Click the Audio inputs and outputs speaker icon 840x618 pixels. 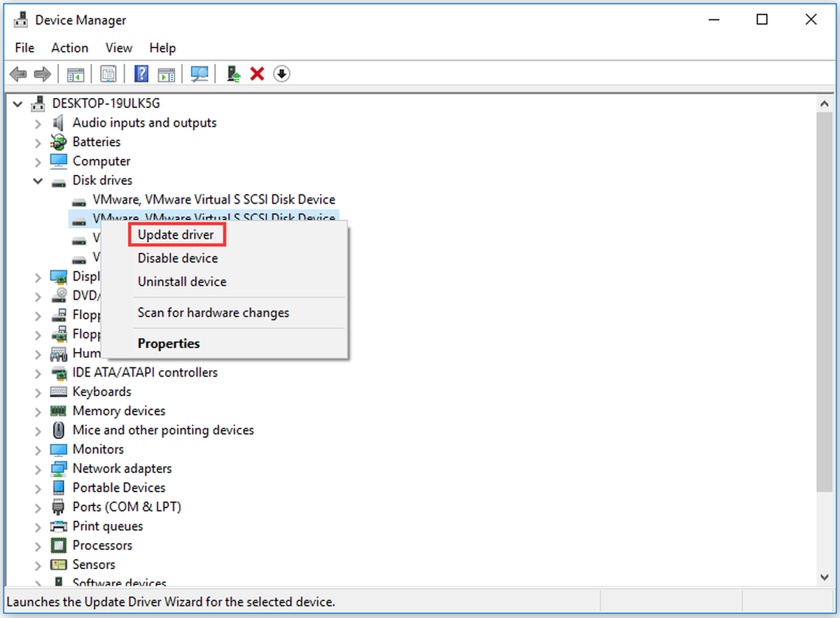click(x=59, y=123)
